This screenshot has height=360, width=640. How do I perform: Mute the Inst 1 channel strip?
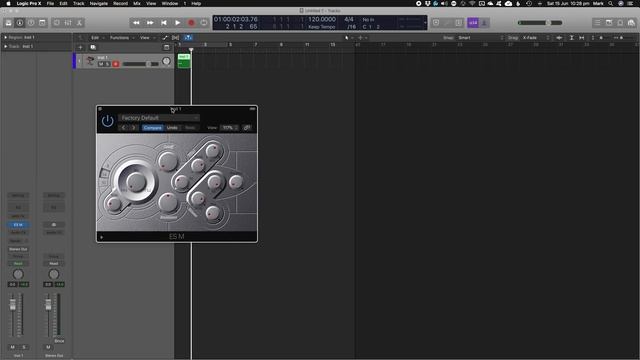coord(12,347)
